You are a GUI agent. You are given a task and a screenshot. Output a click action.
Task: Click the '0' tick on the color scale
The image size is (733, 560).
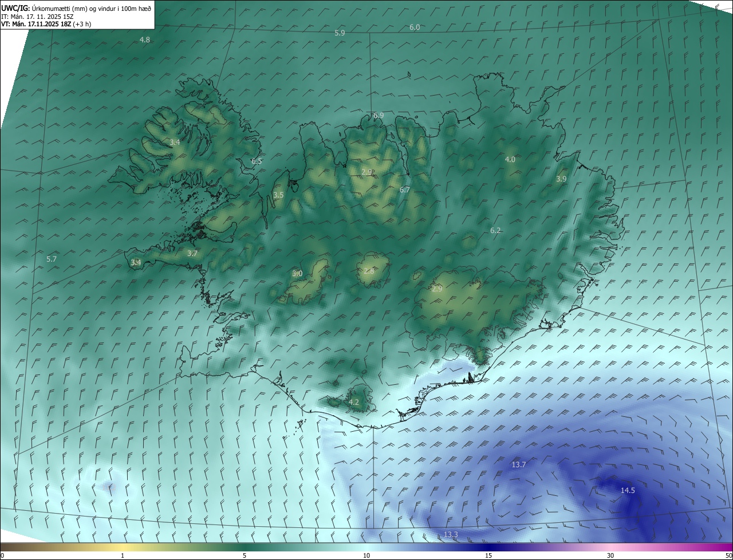(2, 555)
